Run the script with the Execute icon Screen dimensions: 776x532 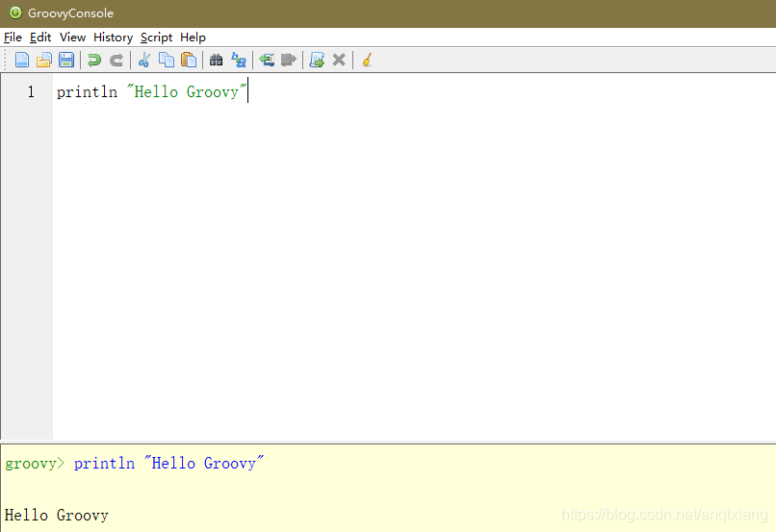(x=317, y=60)
